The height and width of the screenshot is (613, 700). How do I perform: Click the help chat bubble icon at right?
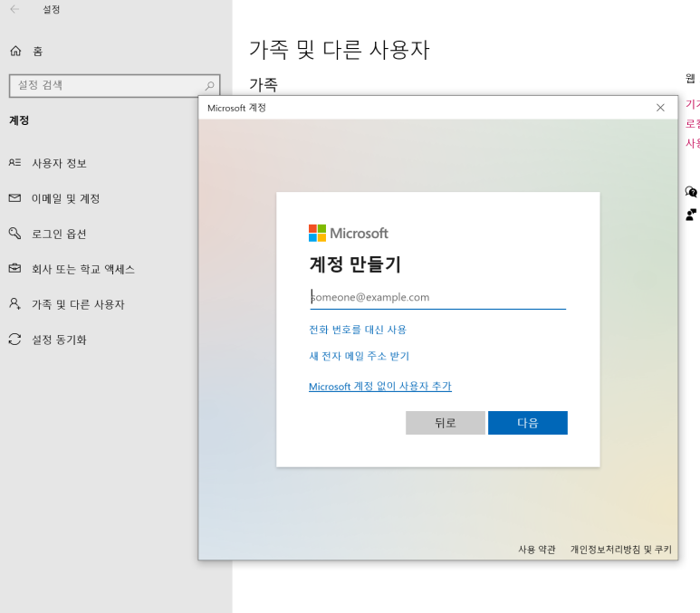tap(691, 192)
